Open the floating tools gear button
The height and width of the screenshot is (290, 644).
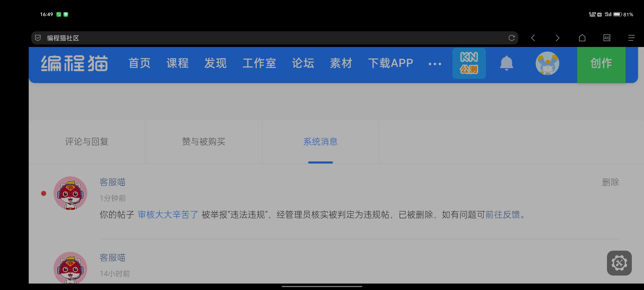619,263
